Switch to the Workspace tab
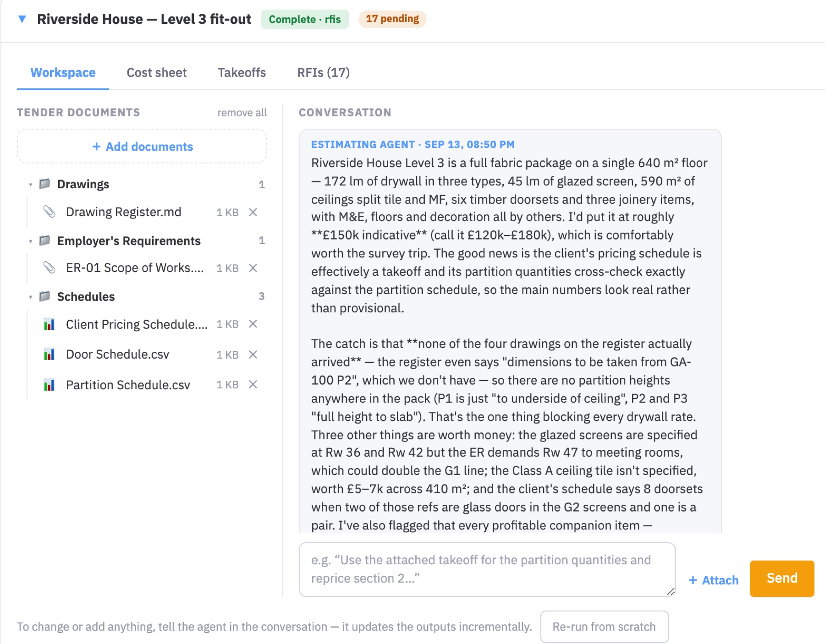 [x=63, y=72]
